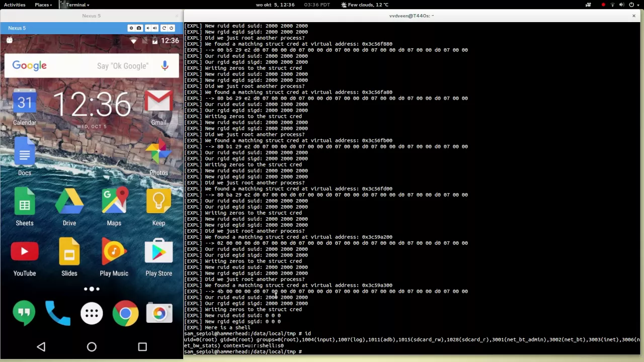Click the terminal shell prompt at the bottom

(243, 351)
